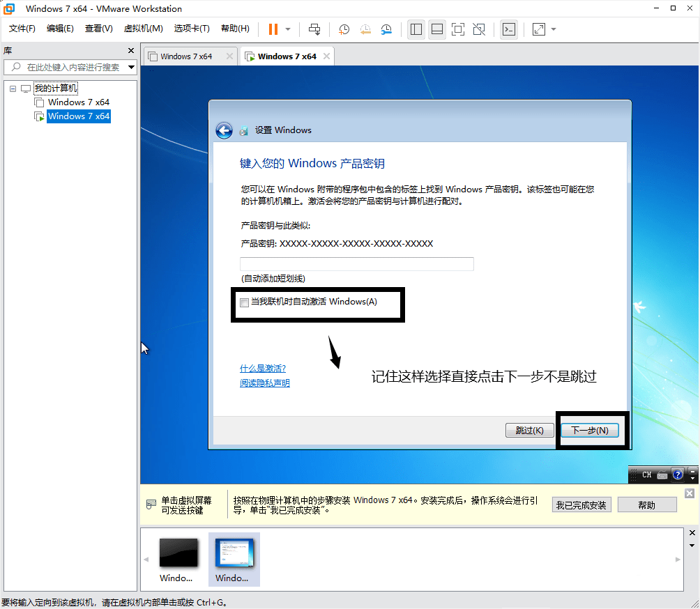This screenshot has height=609, width=700.
Task: Click the thumbnail bar left arrow
Action: point(146,560)
